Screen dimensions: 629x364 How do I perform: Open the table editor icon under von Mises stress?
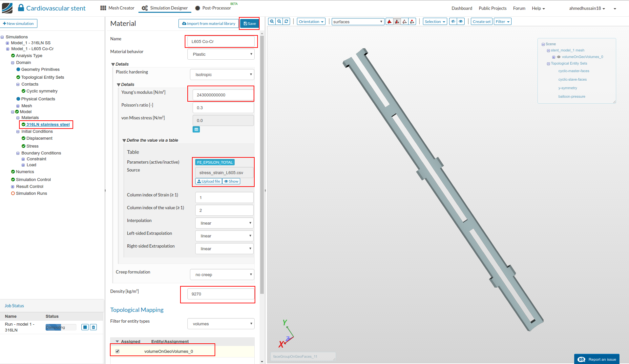(196, 130)
